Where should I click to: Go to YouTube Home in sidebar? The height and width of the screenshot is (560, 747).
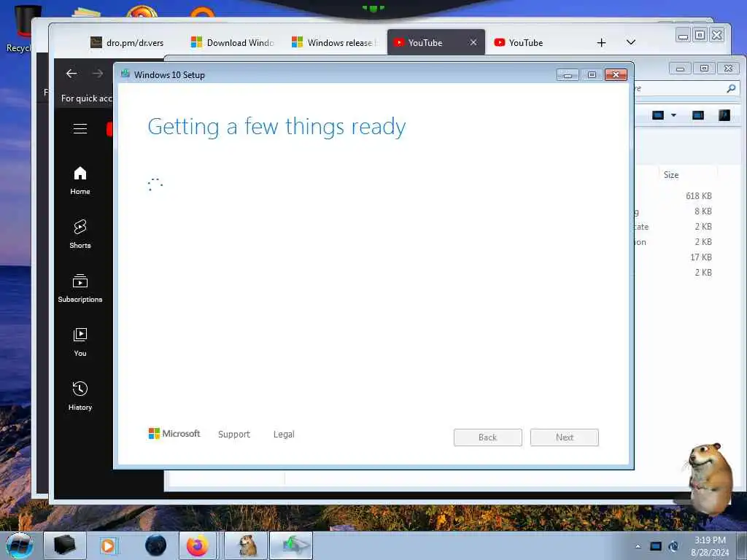80,181
